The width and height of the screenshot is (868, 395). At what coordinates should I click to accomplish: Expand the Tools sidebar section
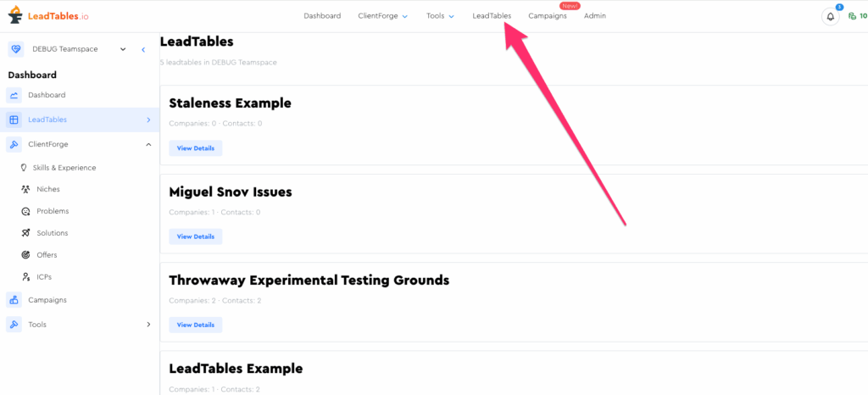pyautogui.click(x=148, y=325)
